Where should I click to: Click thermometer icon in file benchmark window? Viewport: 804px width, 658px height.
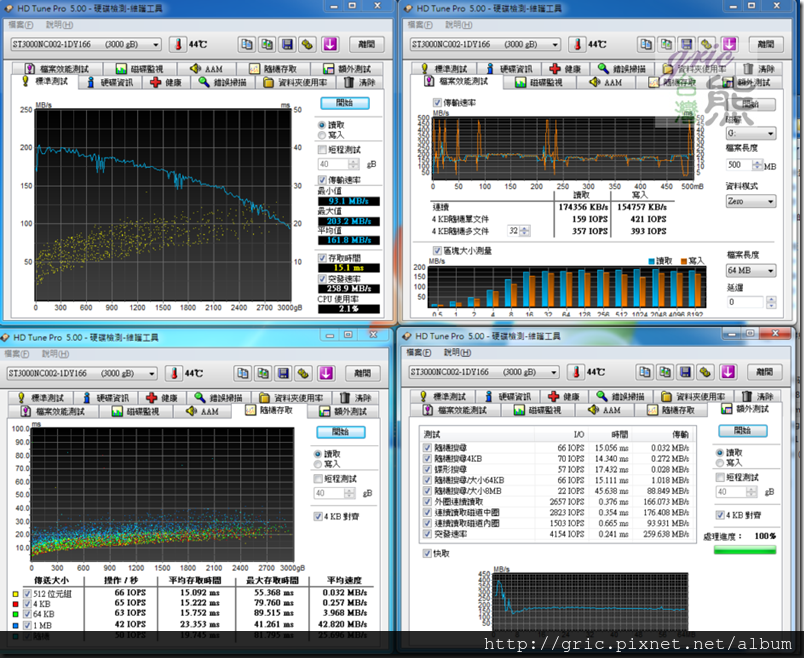pyautogui.click(x=577, y=45)
